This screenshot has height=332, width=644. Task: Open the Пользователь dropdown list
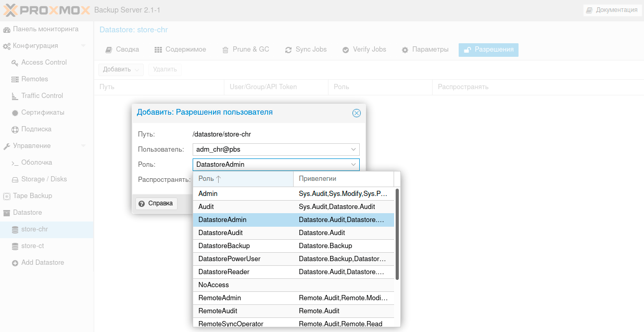[x=353, y=150]
